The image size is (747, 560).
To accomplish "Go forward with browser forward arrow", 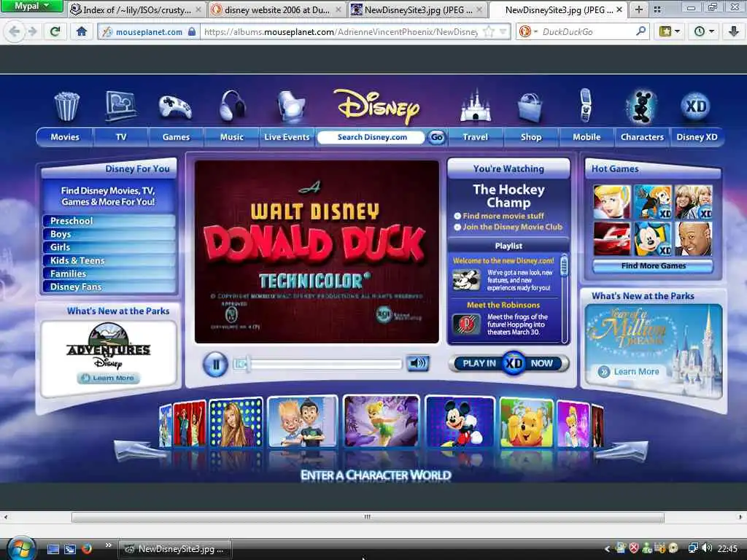I will (x=32, y=31).
